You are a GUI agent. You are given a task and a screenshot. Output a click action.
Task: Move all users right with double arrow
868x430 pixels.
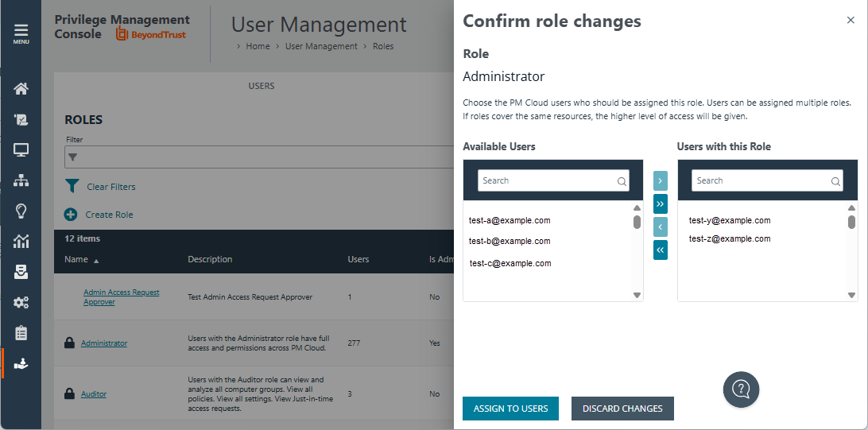point(661,204)
